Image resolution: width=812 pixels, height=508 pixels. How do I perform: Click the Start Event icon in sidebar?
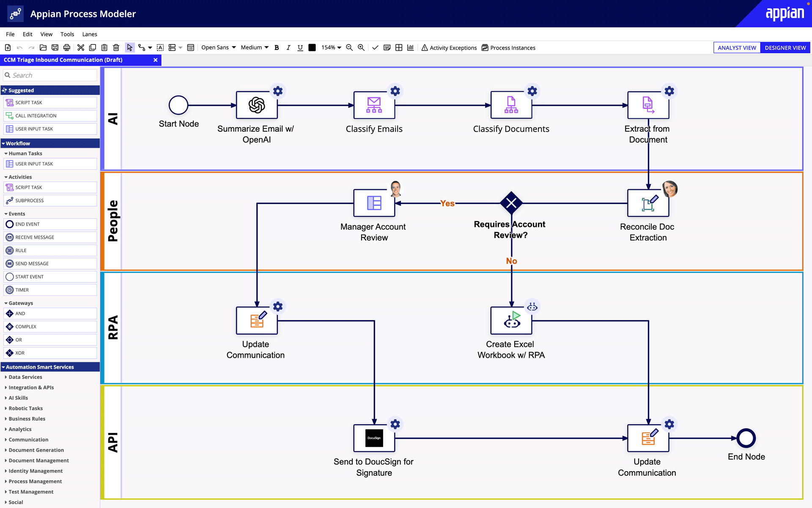pos(9,276)
